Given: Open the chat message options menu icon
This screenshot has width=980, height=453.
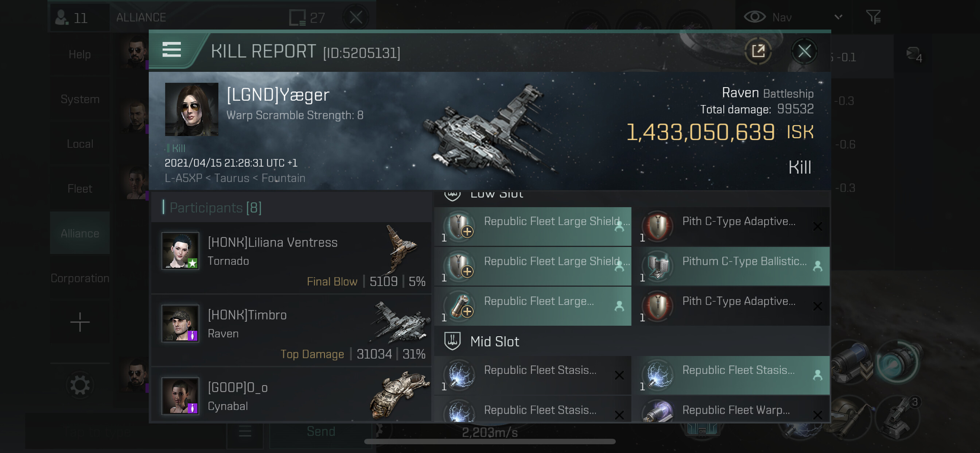Looking at the screenshot, I should [245, 432].
